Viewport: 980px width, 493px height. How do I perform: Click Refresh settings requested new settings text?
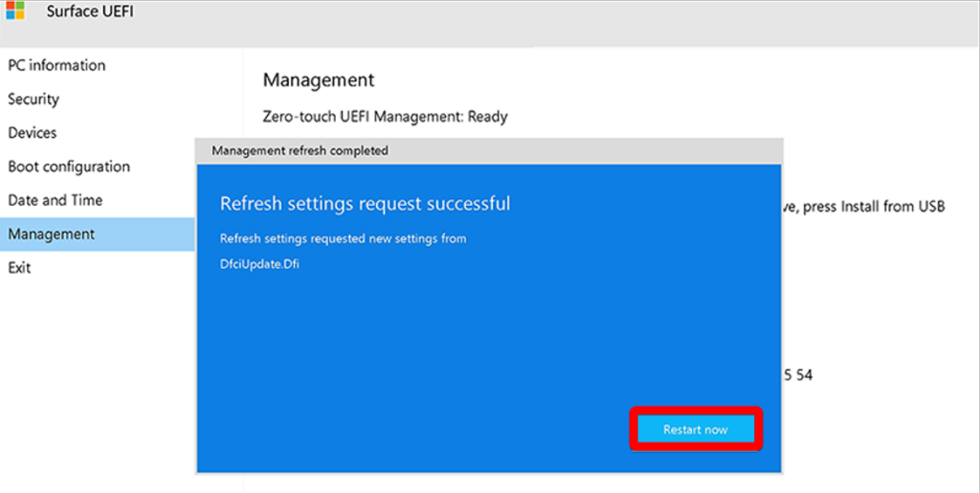344,238
